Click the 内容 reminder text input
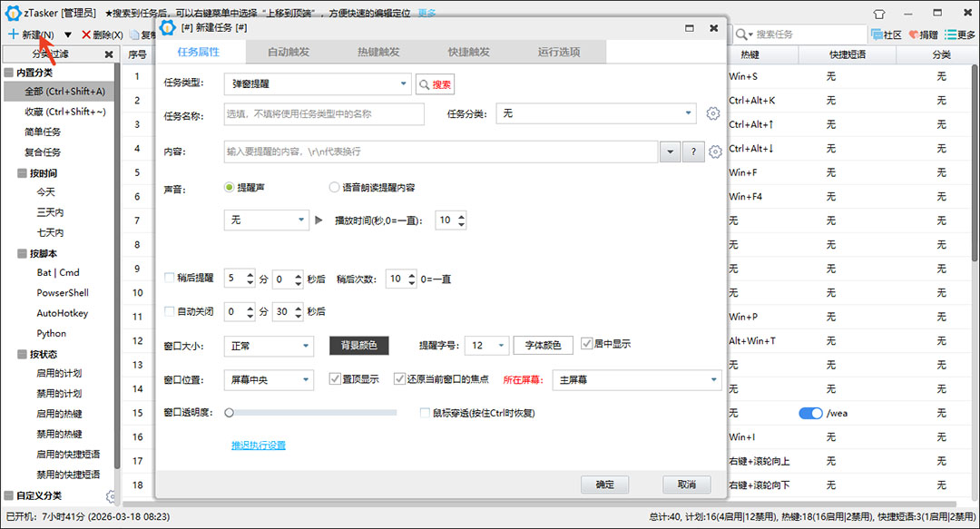Screen dimensions: 980x529 coord(441,152)
